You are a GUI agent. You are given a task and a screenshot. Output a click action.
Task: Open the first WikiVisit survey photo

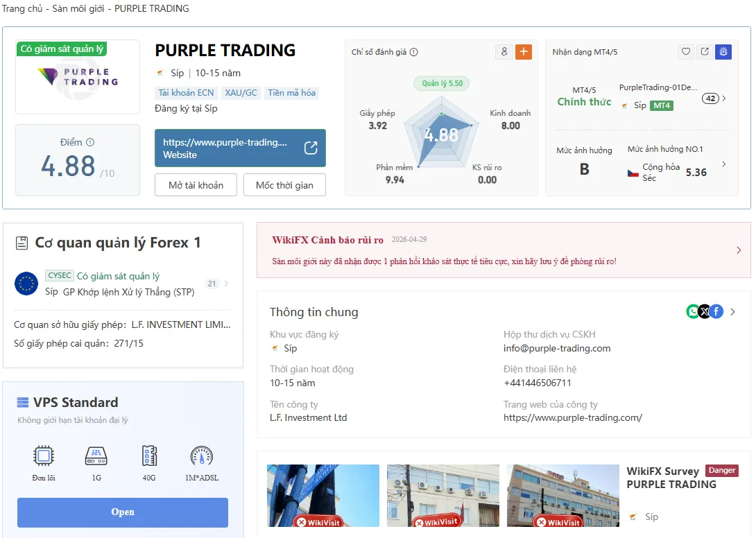click(x=323, y=496)
